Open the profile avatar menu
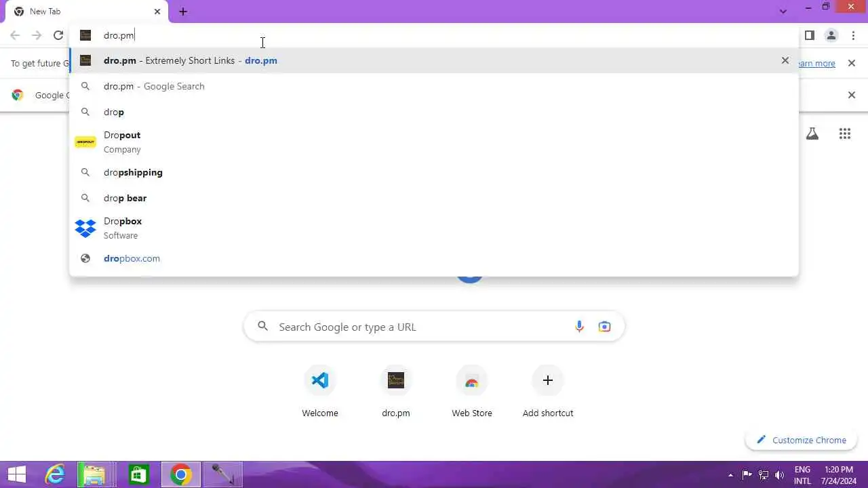The width and height of the screenshot is (868, 488). tap(831, 35)
